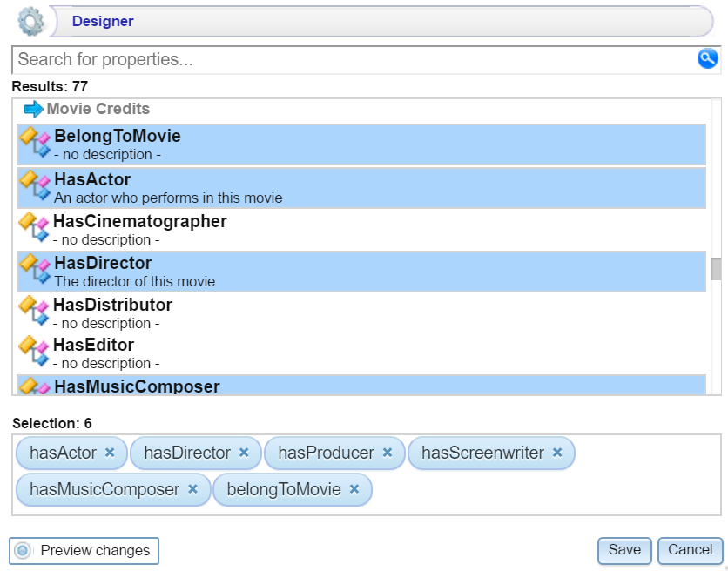Deselect the highlighted HasDirector row

(x=174, y=271)
